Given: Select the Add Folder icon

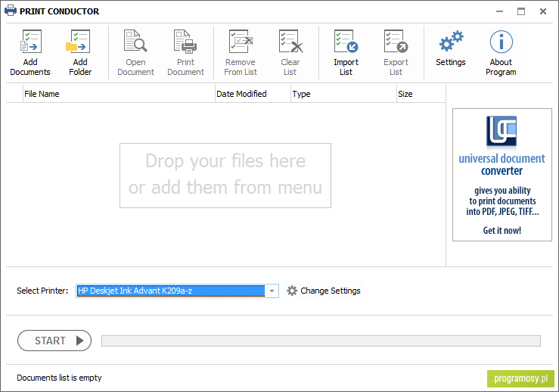Looking at the screenshot, I should (x=79, y=42).
